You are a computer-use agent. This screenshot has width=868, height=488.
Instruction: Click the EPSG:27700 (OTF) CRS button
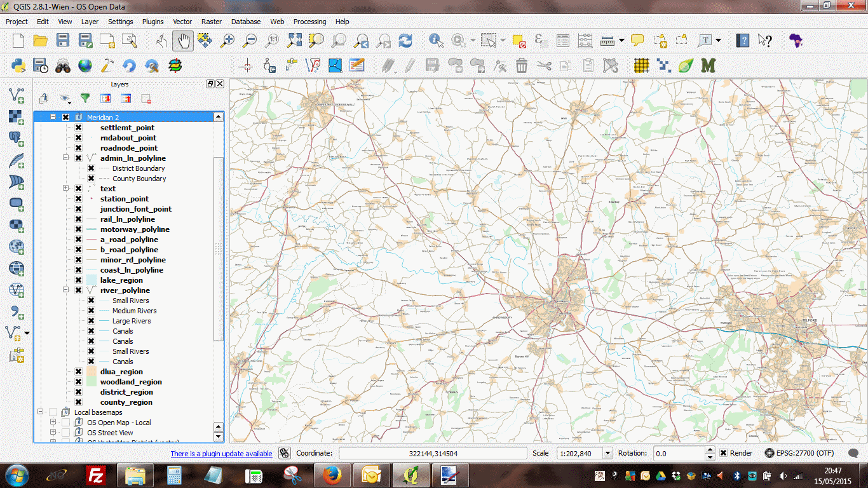[799, 453]
